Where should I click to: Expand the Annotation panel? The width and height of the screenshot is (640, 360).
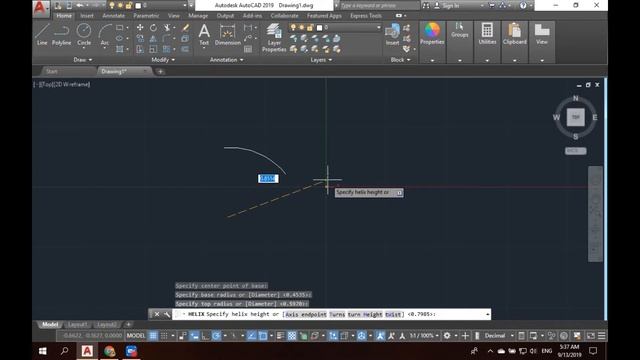click(227, 60)
